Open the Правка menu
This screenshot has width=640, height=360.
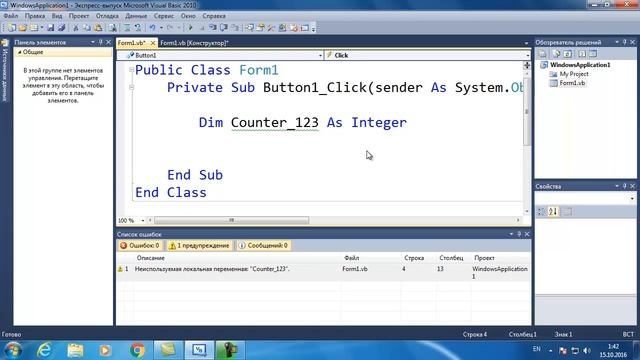click(x=35, y=16)
